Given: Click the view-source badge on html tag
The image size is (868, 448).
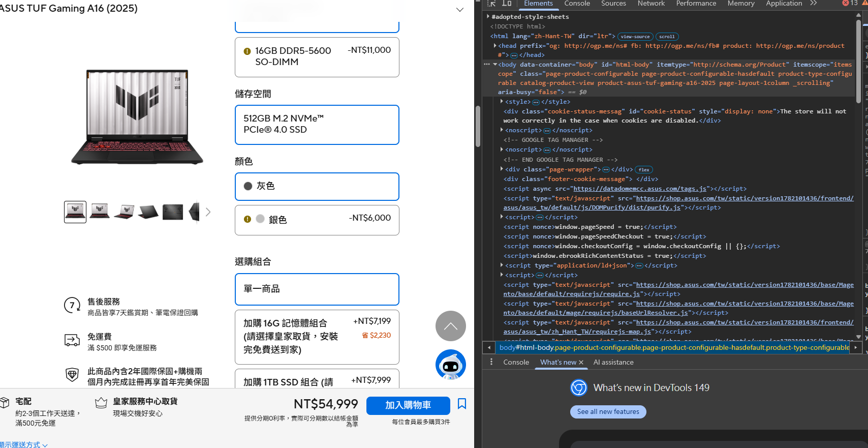Looking at the screenshot, I should 635,37.
